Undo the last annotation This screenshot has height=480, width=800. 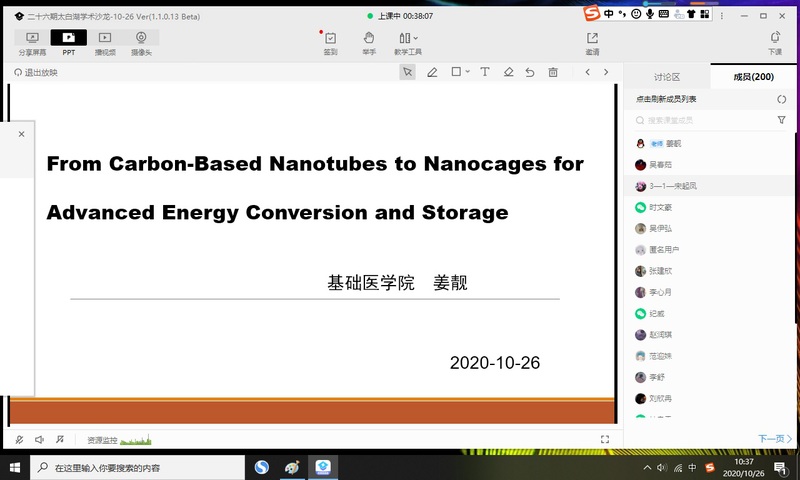[x=530, y=72]
